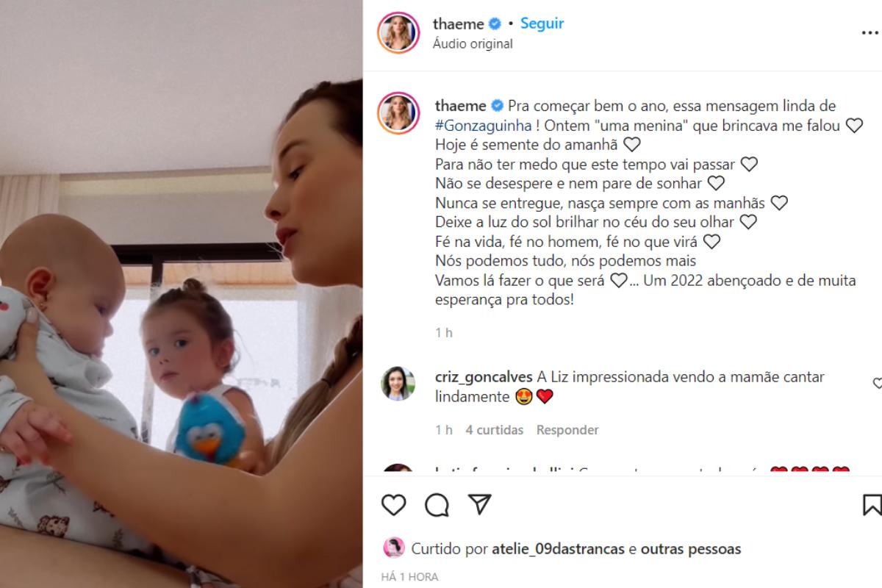
Task: Click the small liker avatar near Curtido por
Action: click(x=394, y=548)
